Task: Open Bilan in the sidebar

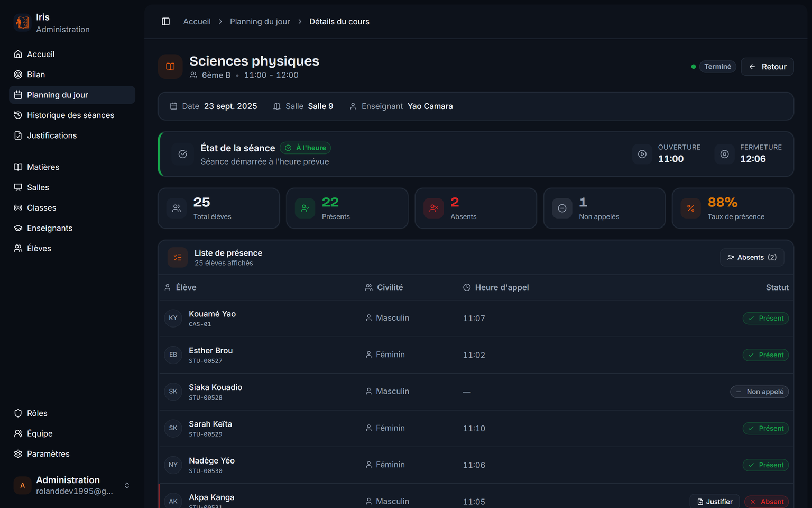Action: pyautogui.click(x=72, y=75)
